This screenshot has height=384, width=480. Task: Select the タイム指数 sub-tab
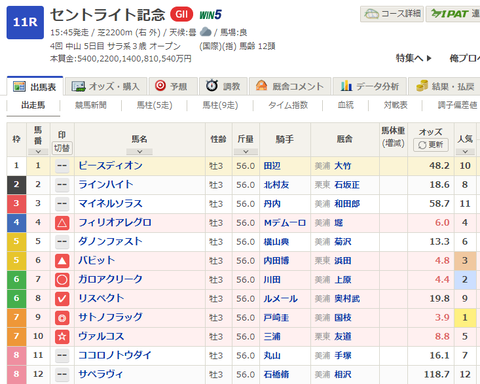(x=288, y=105)
